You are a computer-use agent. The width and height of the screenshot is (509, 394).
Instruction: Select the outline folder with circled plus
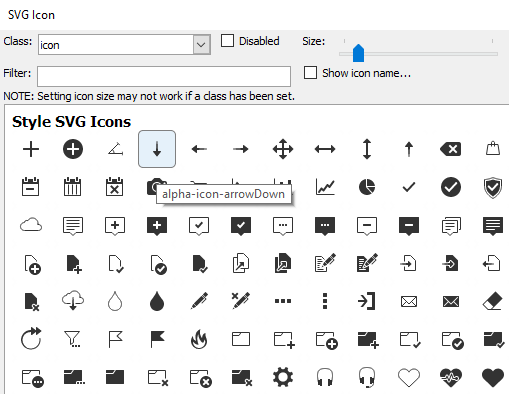326,340
